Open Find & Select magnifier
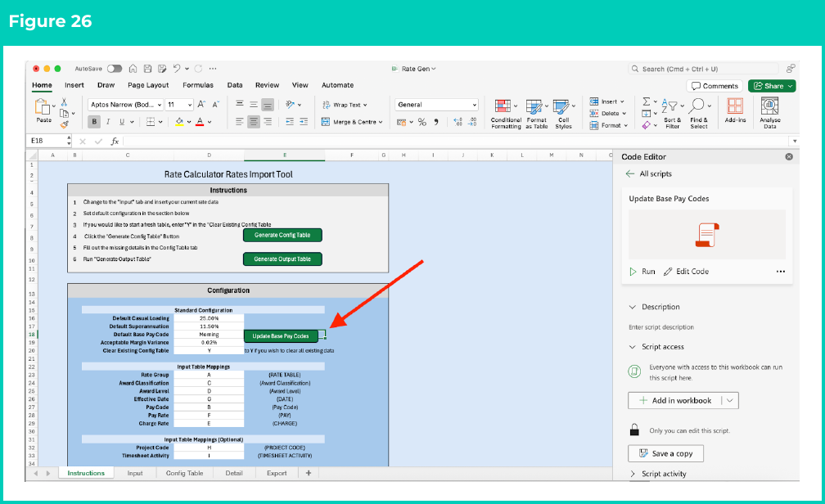Image resolution: width=825 pixels, height=504 pixels. (699, 114)
